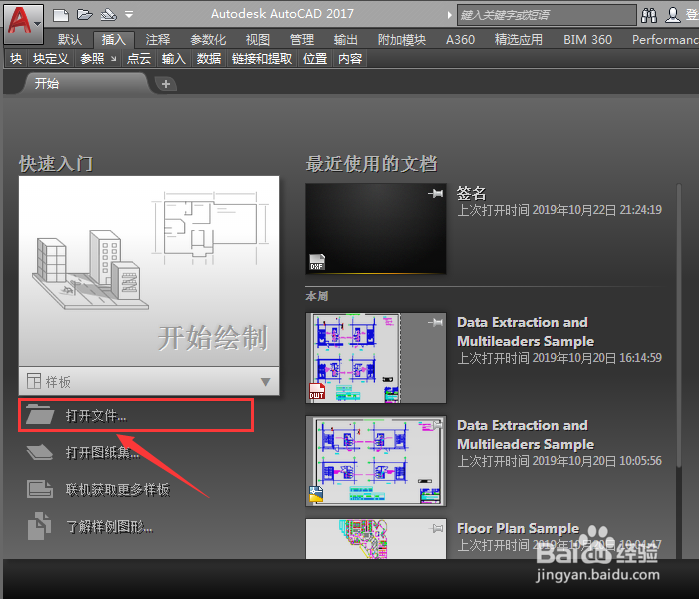Click the 签名 document title
Screen dimensions: 699x599
coord(472,193)
